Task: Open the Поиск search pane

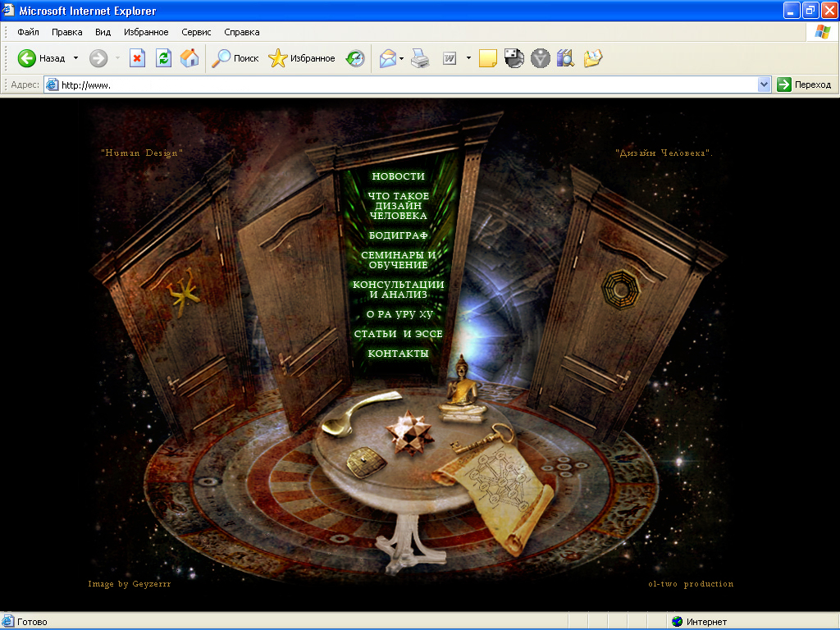Action: click(x=235, y=58)
